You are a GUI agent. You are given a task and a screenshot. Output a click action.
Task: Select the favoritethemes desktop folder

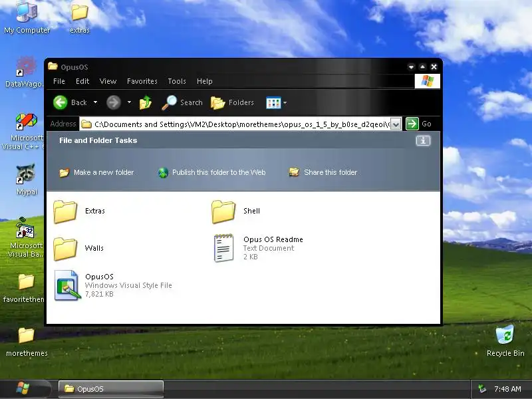[x=26, y=281]
